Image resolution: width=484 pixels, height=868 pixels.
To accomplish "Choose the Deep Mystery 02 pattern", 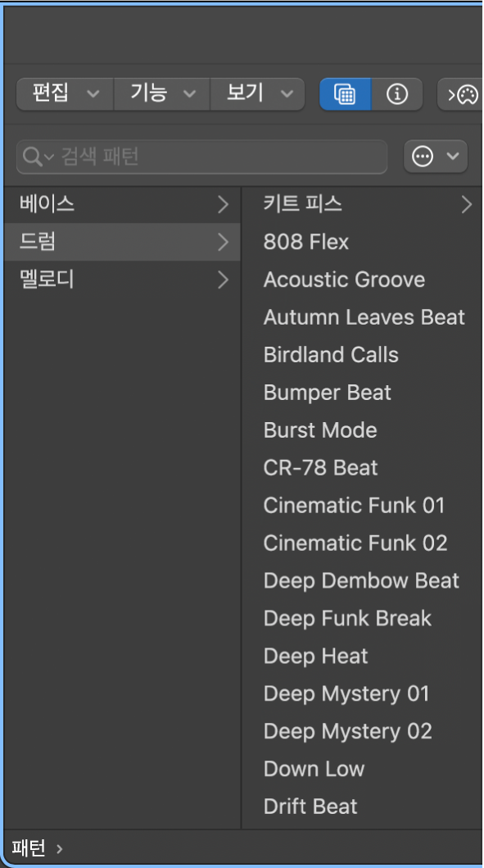I will [363, 731].
